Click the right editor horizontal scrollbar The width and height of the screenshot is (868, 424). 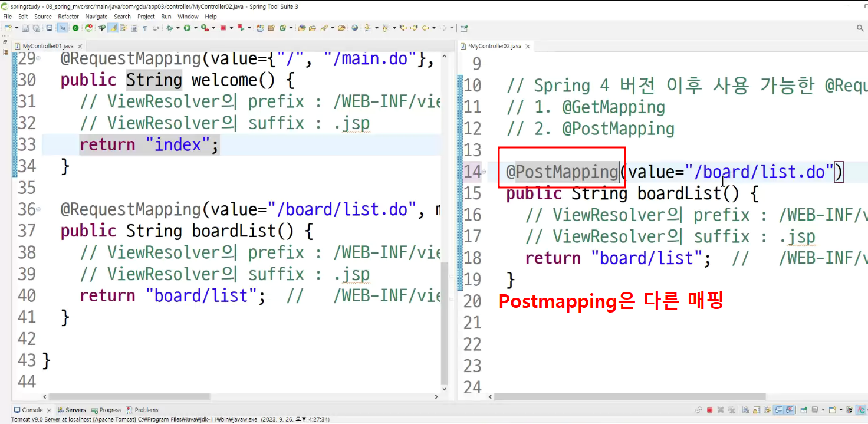tap(630, 397)
